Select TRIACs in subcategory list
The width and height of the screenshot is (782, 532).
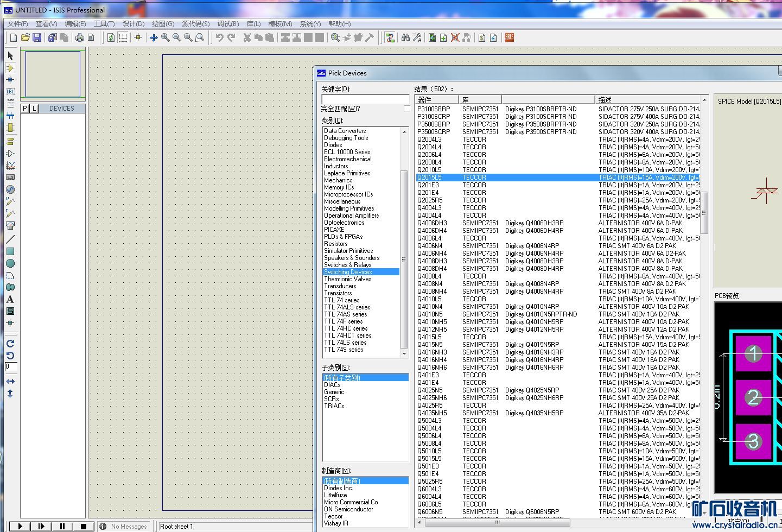click(x=334, y=406)
